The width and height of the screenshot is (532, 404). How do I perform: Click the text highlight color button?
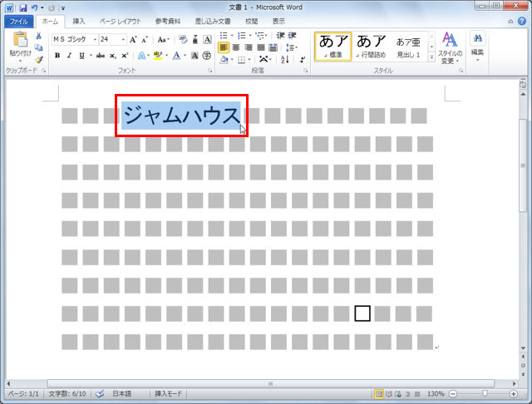pos(158,56)
